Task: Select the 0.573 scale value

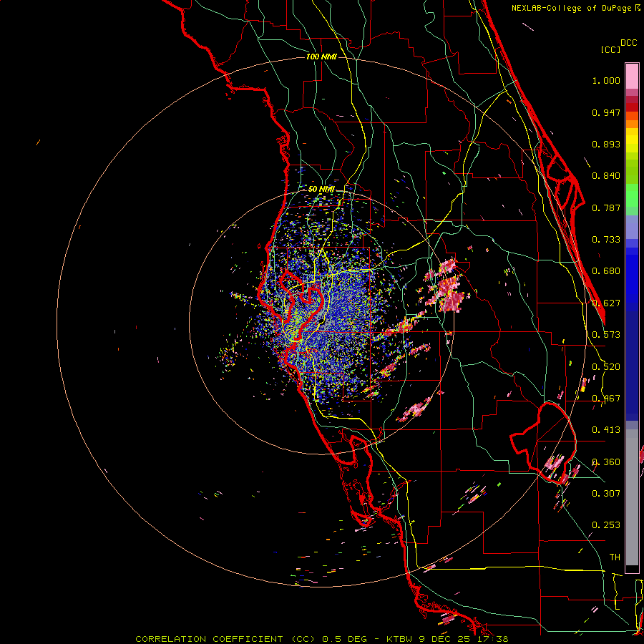Action: (606, 335)
